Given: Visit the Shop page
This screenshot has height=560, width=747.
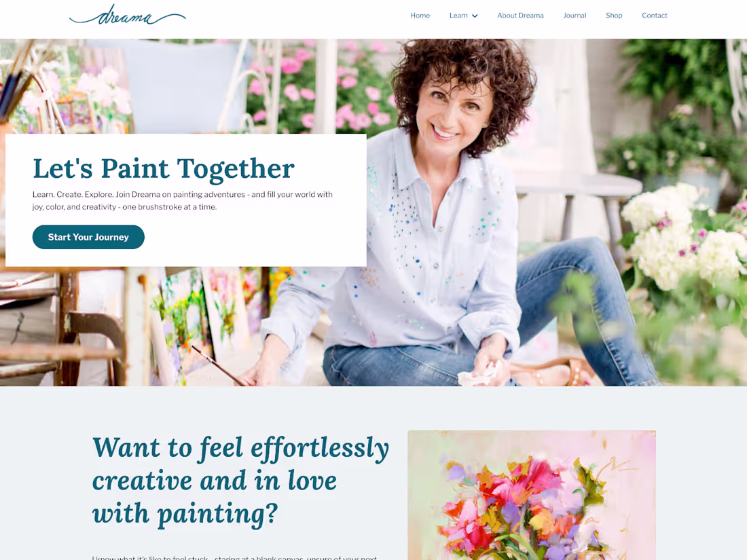Looking at the screenshot, I should click(x=614, y=15).
